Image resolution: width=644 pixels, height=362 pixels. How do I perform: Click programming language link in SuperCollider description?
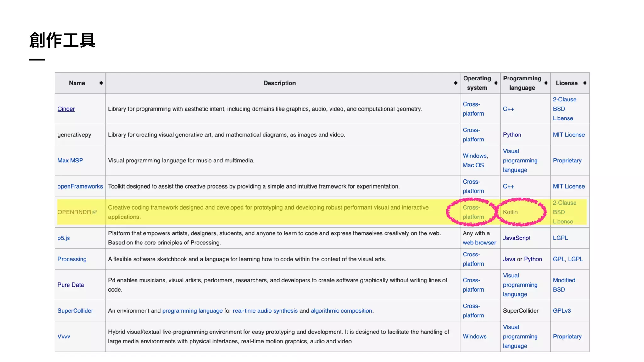pyautogui.click(x=192, y=310)
